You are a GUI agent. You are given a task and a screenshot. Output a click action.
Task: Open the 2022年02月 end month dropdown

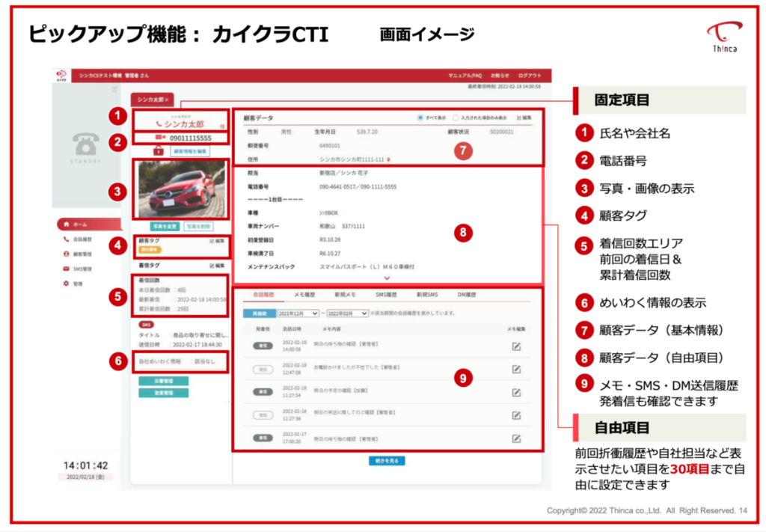[347, 314]
